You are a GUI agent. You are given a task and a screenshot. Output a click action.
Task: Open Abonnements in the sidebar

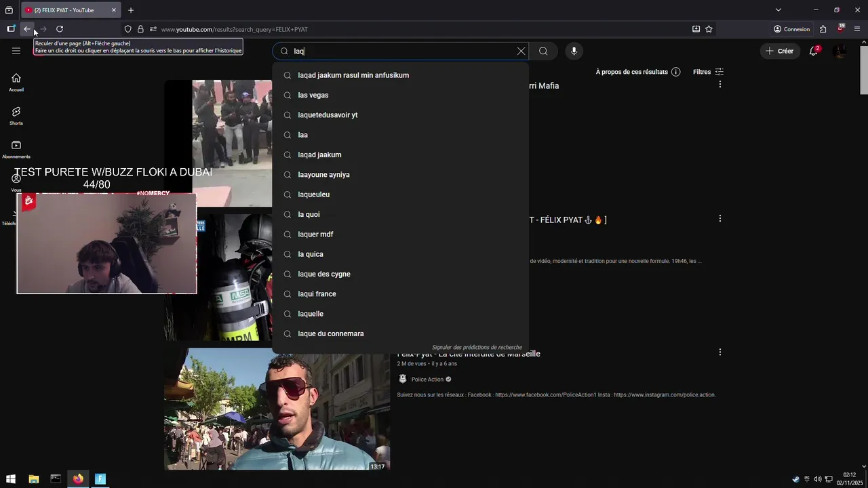16,149
